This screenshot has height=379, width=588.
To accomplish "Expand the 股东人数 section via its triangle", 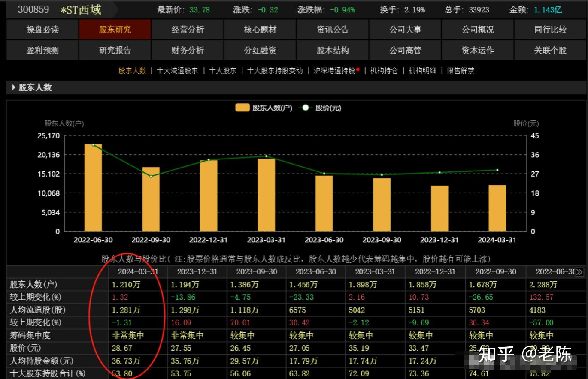I will click(x=13, y=87).
